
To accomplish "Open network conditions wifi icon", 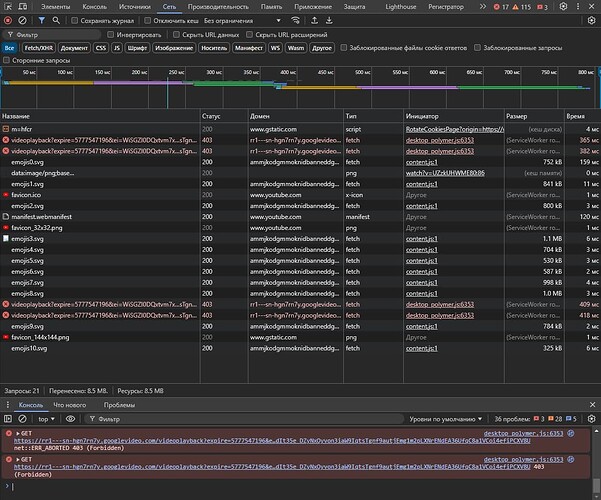I will (295, 20).
